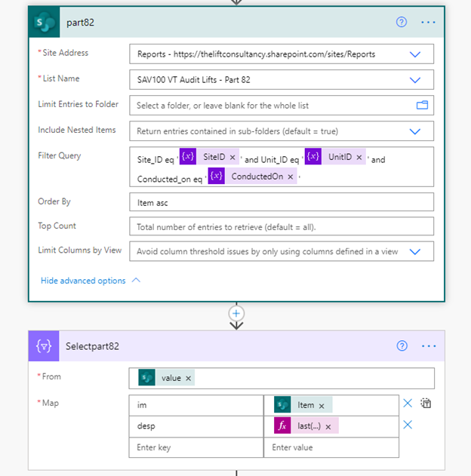Click the last(...) expression token
471x476 pixels.
(x=306, y=425)
